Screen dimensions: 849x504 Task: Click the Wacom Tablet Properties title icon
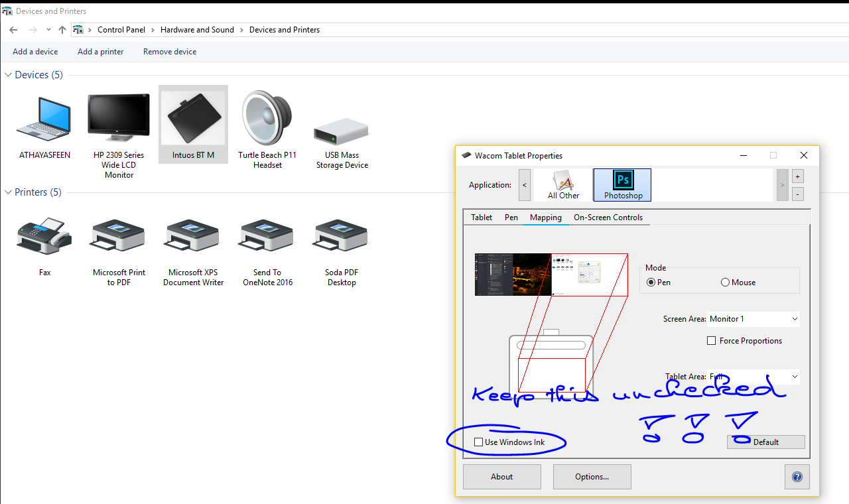click(466, 156)
